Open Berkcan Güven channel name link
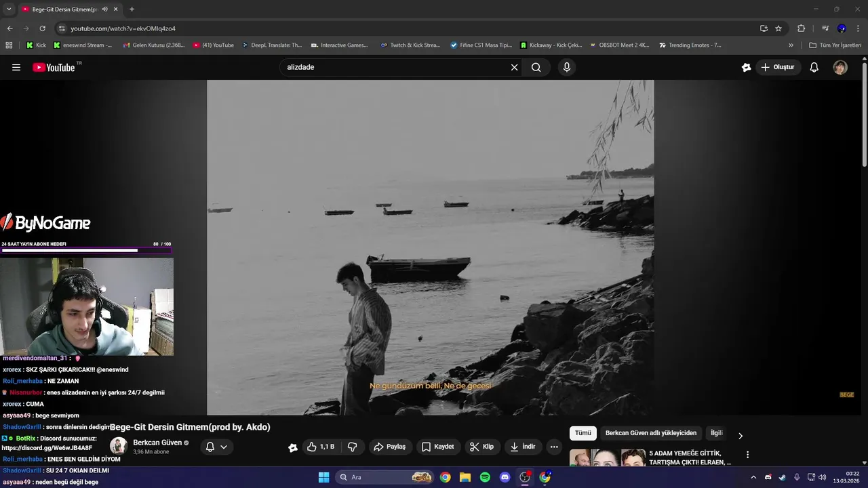868x488 pixels. pyautogui.click(x=157, y=443)
